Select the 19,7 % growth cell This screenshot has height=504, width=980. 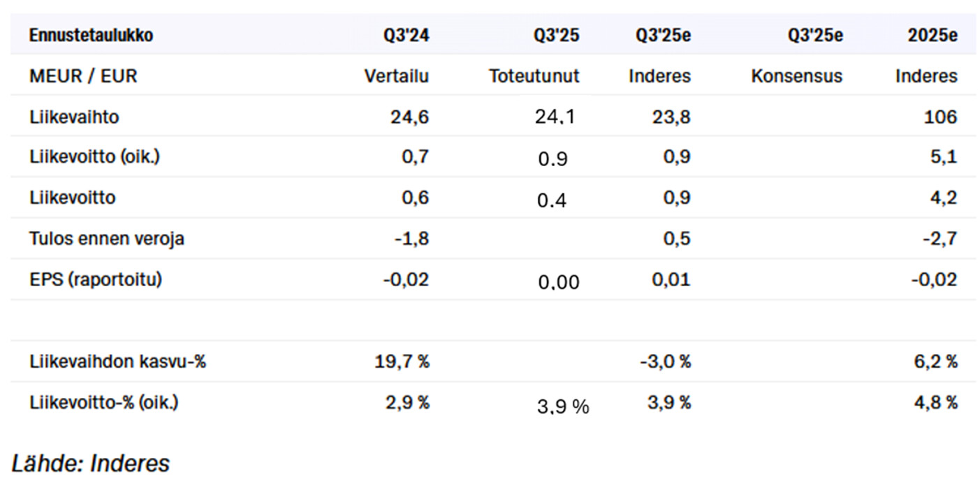[x=402, y=362]
